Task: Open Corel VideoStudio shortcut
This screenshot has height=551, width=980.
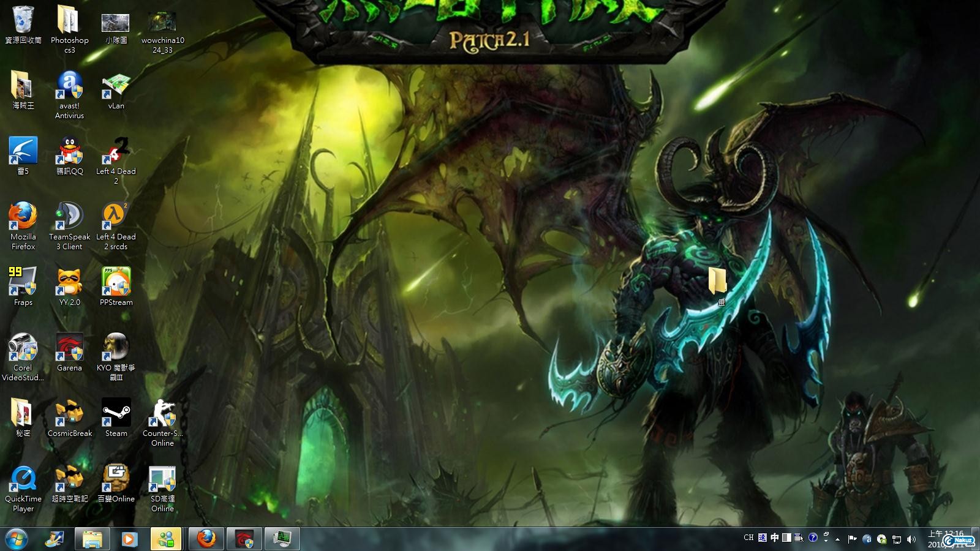Action: coord(23,357)
